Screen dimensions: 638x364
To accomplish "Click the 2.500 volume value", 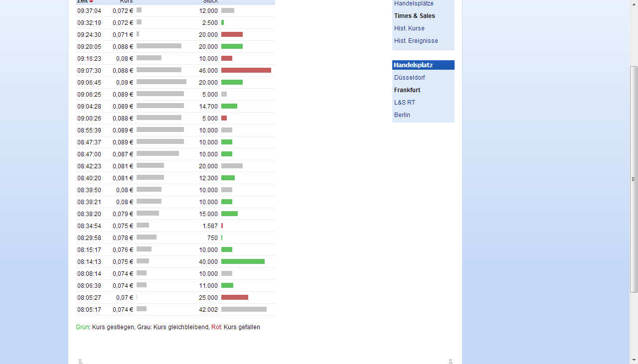I will (210, 23).
